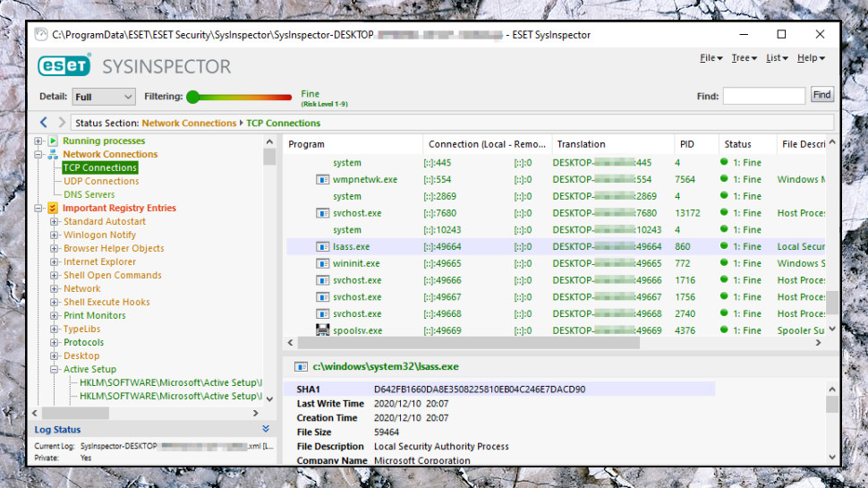Open the Help menu

coord(811,57)
